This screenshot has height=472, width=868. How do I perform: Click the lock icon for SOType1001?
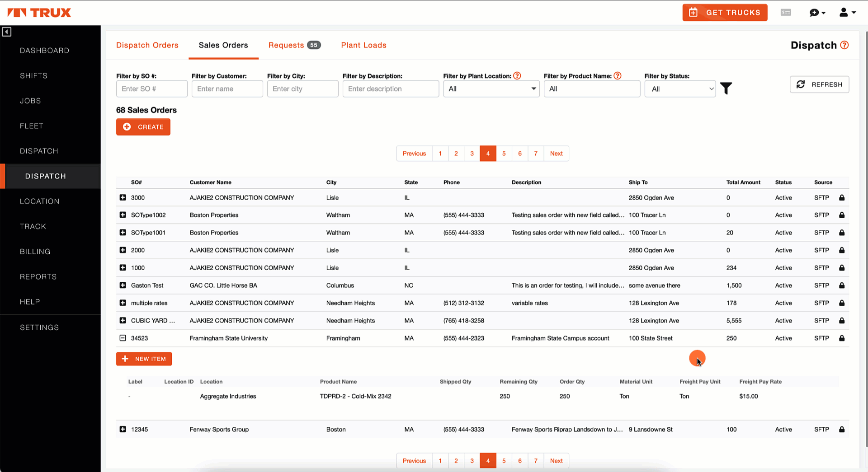pyautogui.click(x=842, y=233)
